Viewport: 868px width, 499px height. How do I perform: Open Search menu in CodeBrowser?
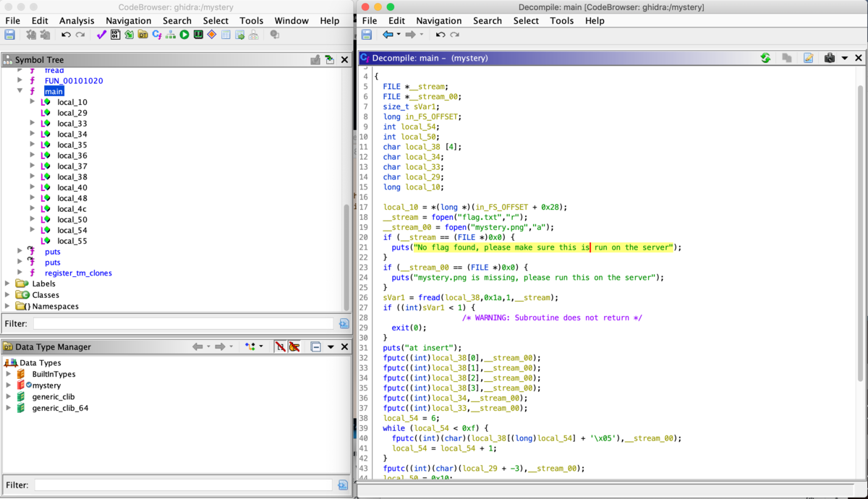pos(177,21)
